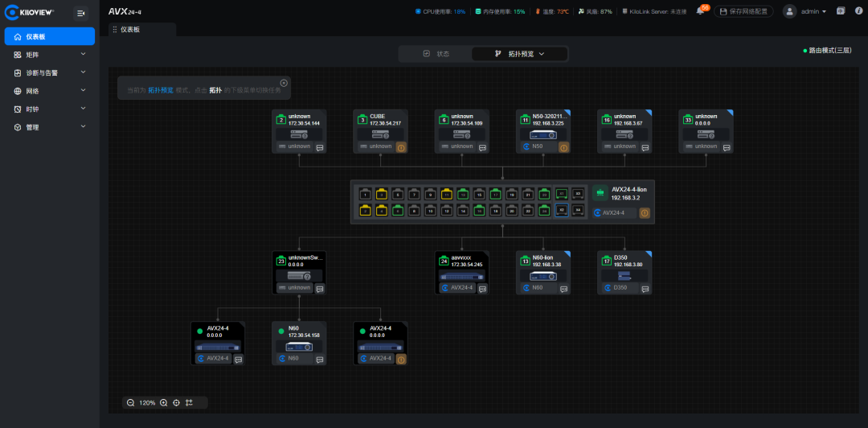868x428 pixels.
Task: Click yellow port 3 on the switch
Action: (382, 194)
